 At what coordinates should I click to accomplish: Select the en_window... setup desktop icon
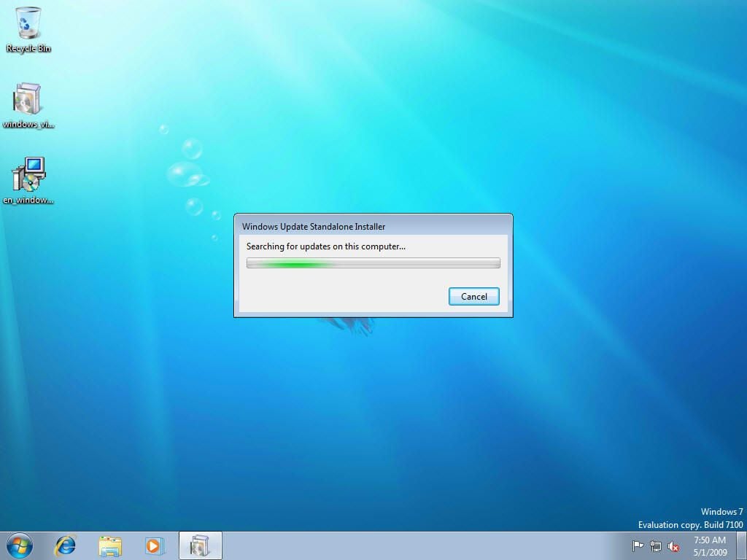[28, 181]
